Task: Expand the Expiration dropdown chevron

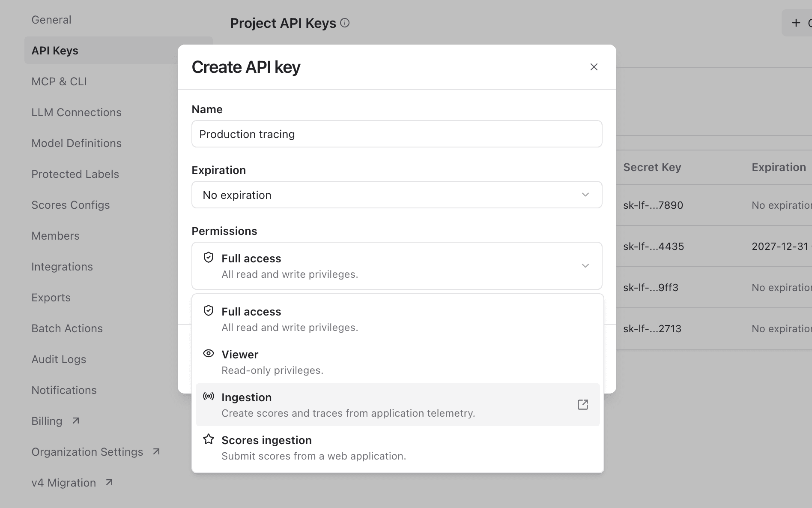Action: click(585, 195)
